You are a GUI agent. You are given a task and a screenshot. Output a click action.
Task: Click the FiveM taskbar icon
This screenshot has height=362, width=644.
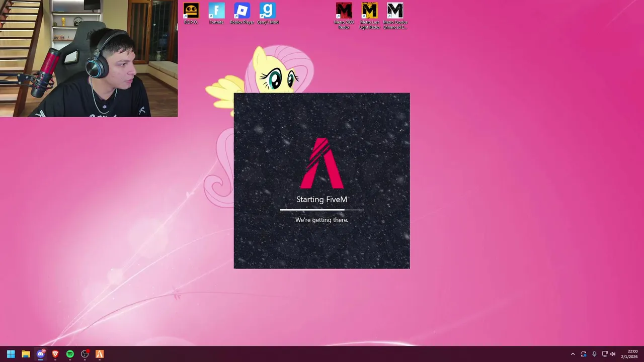click(100, 354)
